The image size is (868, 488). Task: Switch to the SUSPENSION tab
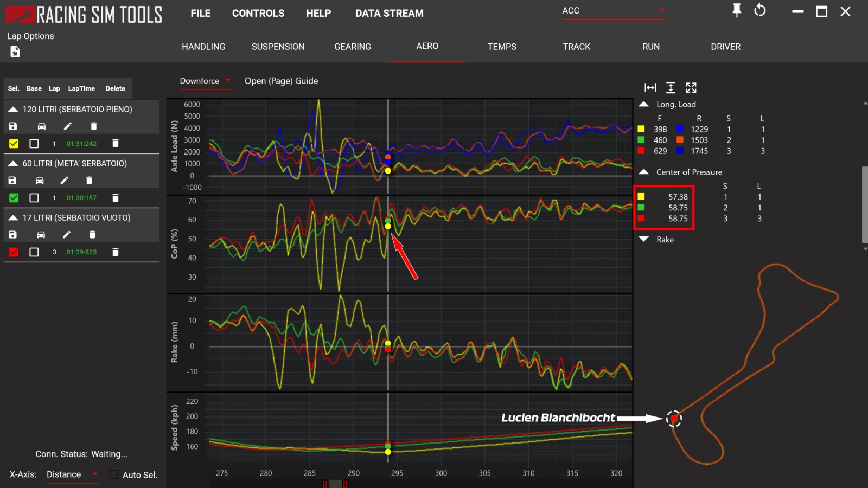pyautogui.click(x=277, y=47)
